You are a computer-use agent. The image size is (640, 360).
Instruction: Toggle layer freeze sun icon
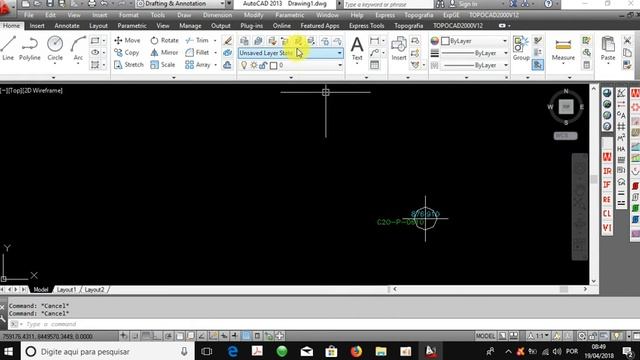(x=254, y=65)
